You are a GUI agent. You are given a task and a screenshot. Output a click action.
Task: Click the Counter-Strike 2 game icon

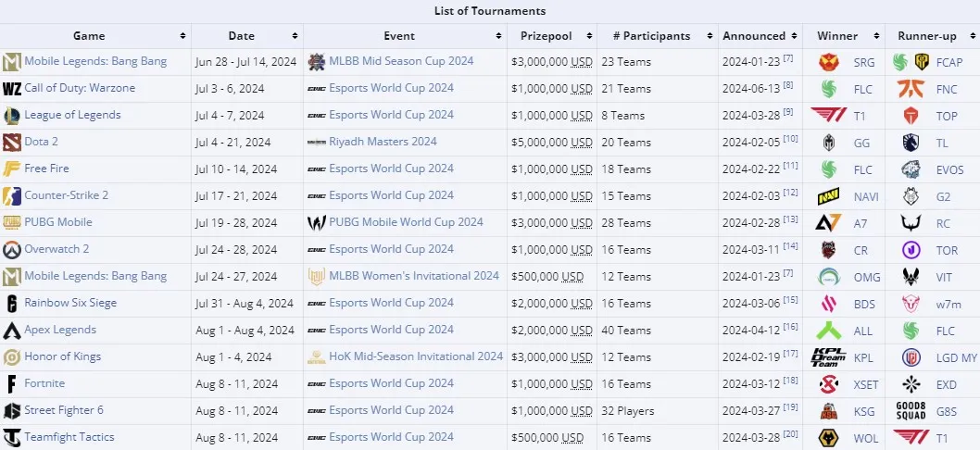pyautogui.click(x=12, y=195)
